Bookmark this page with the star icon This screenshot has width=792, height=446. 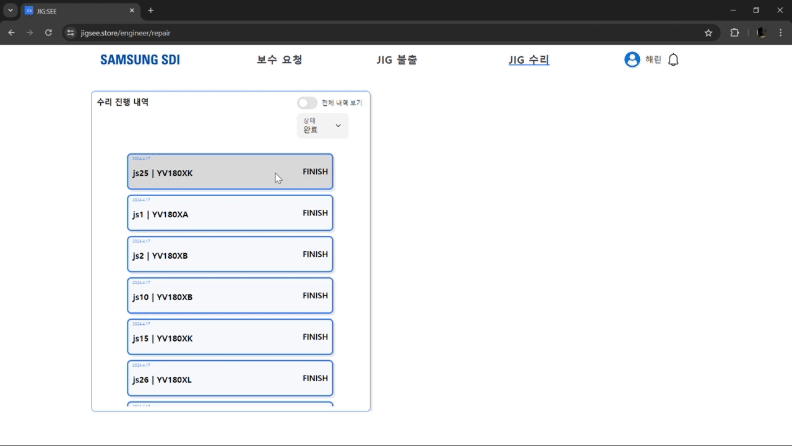pyautogui.click(x=708, y=32)
